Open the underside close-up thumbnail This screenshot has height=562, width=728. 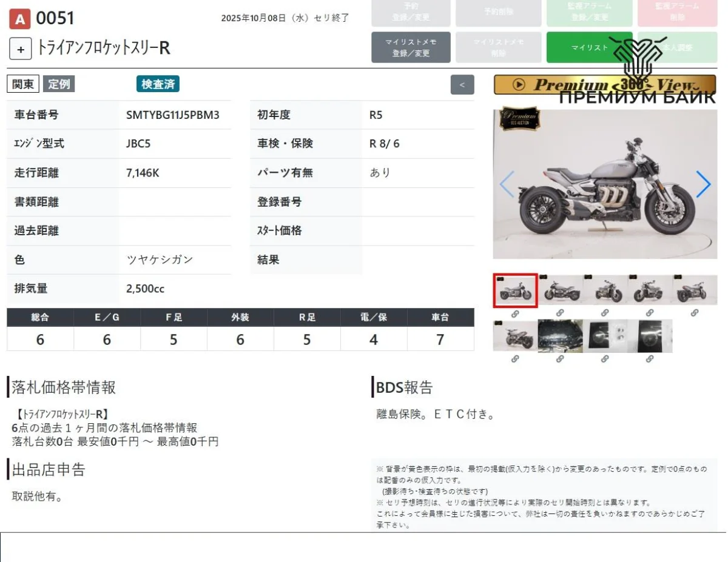click(x=560, y=336)
